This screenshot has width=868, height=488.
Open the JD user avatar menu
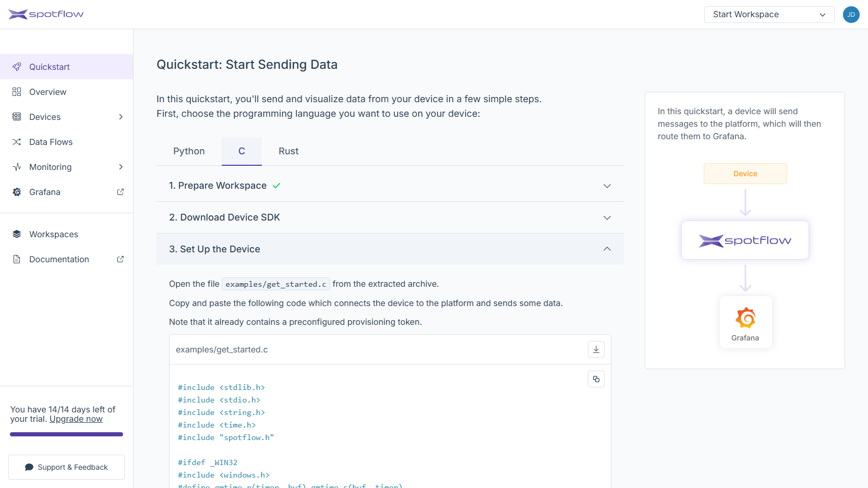[x=851, y=15]
